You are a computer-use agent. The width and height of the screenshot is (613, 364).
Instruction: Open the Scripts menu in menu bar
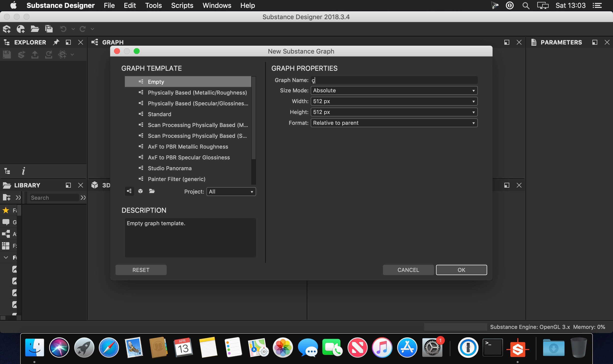coord(182,5)
